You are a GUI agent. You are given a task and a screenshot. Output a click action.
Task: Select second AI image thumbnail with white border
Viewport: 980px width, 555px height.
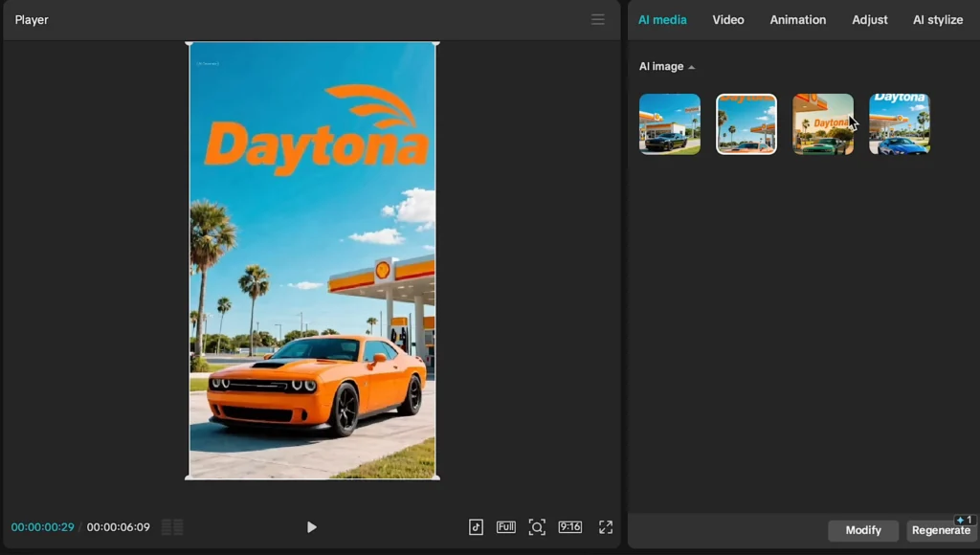746,123
